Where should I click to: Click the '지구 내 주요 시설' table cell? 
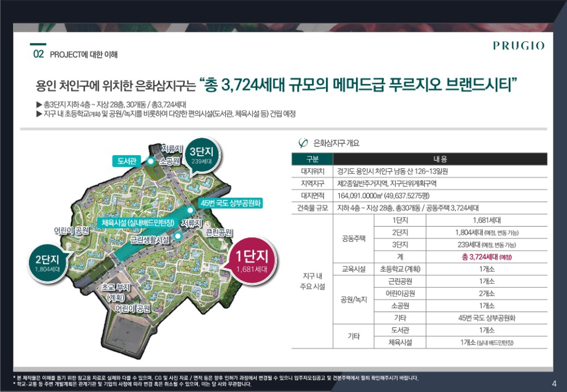coord(312,282)
